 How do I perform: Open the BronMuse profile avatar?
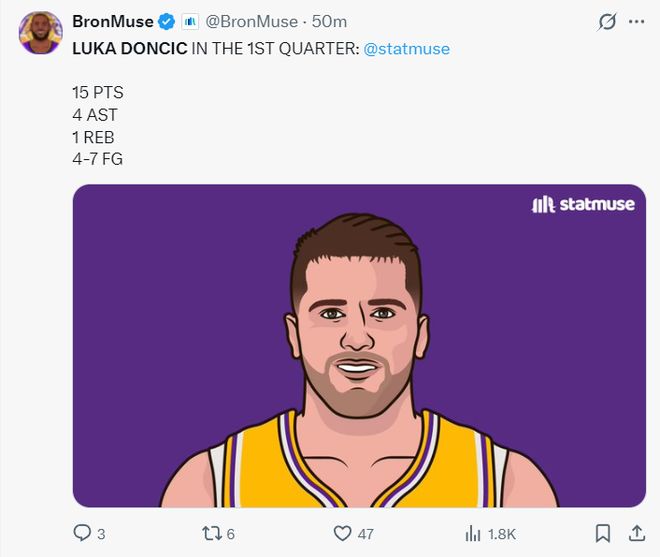(41, 33)
